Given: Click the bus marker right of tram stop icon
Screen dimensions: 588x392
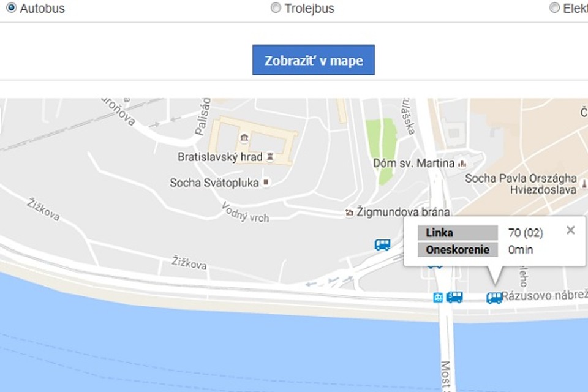Looking at the screenshot, I should [x=454, y=296].
